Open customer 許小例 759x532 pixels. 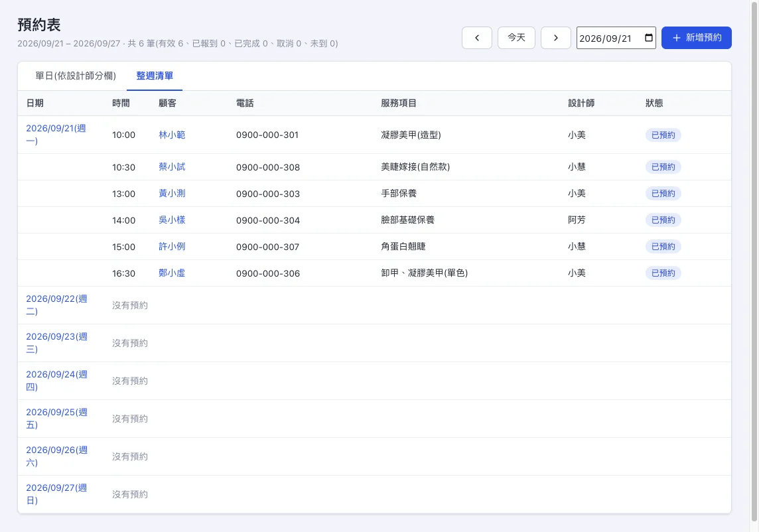(172, 246)
